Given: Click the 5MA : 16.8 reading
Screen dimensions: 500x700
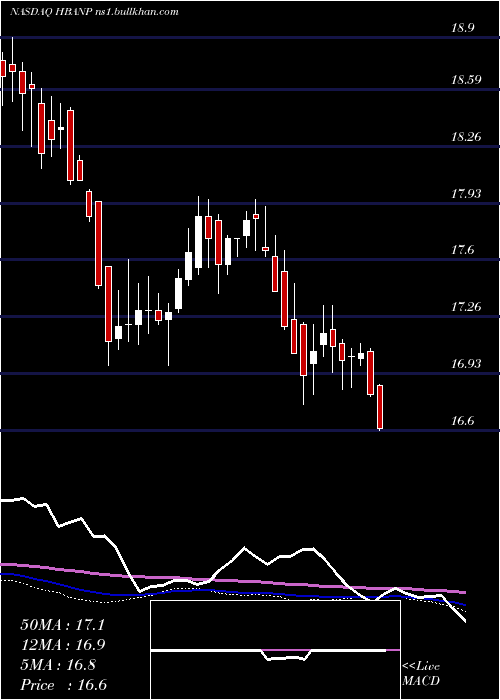Looking at the screenshot, I should pos(58,665).
